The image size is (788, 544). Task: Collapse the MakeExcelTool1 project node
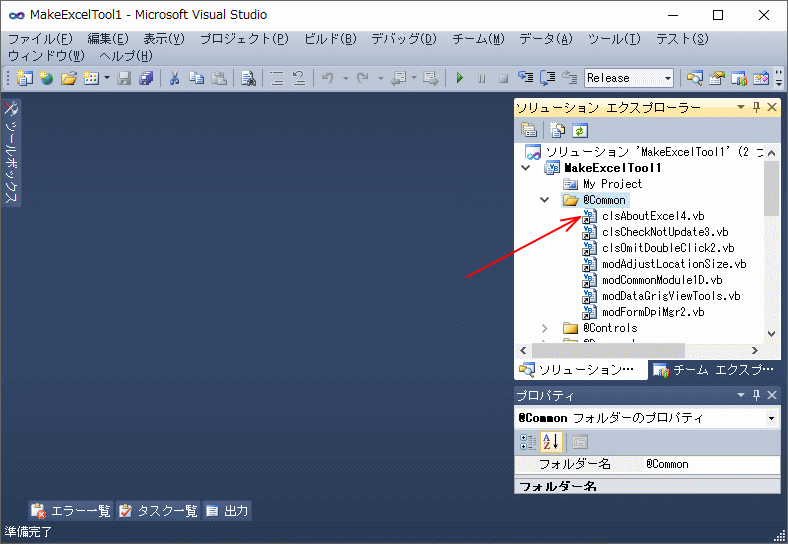coord(526,167)
